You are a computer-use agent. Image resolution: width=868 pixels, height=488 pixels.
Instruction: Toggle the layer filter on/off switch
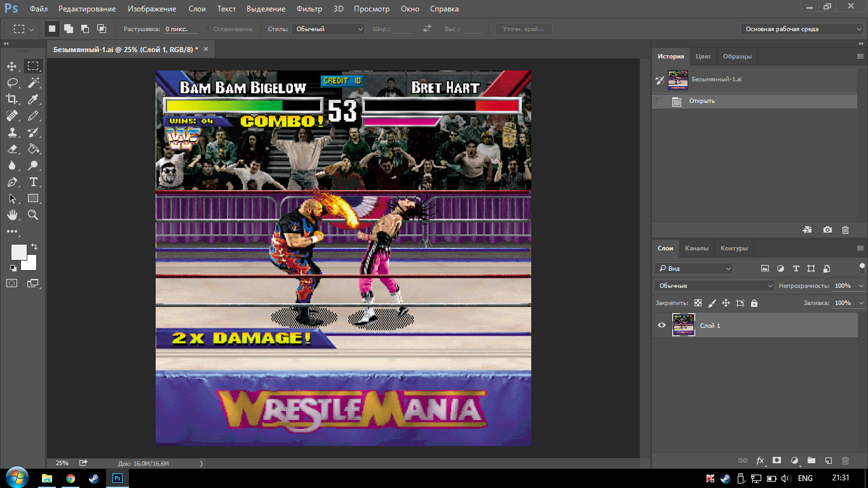pos(862,267)
